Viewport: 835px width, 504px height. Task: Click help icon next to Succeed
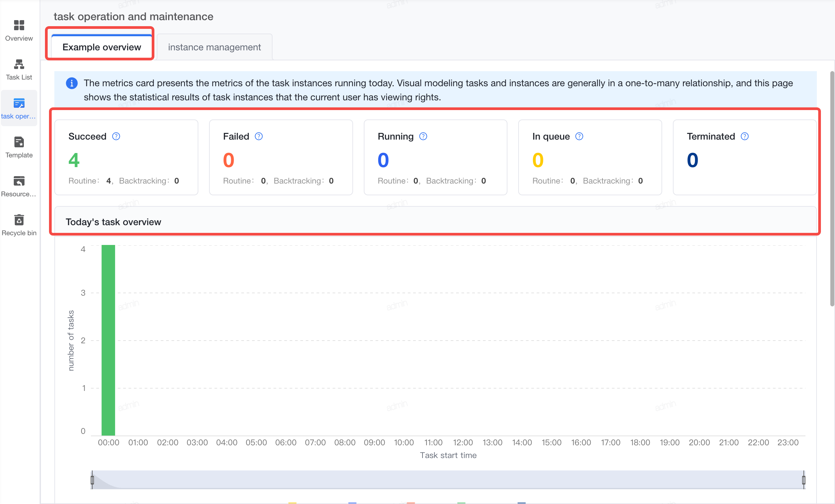point(116,136)
